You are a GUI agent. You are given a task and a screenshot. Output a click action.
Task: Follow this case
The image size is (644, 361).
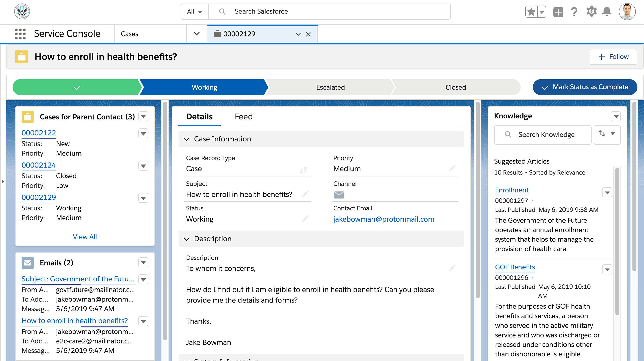tap(613, 57)
